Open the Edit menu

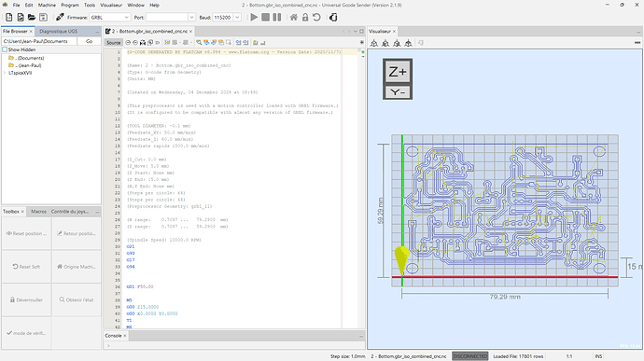pyautogui.click(x=29, y=5)
